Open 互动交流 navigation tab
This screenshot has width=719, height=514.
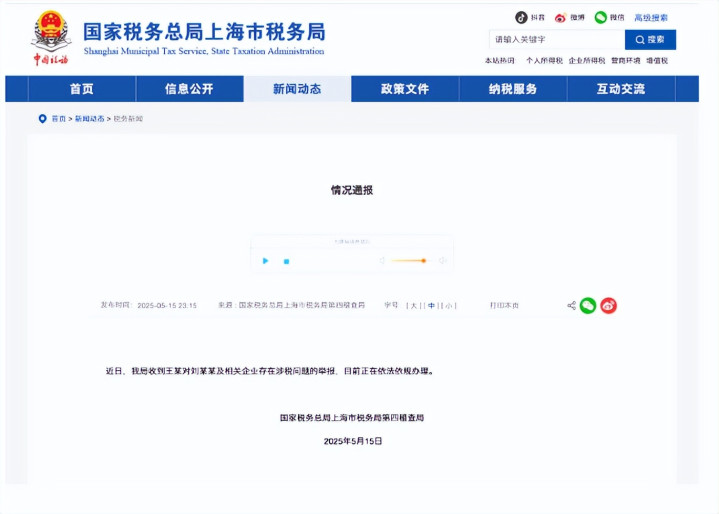[621, 88]
